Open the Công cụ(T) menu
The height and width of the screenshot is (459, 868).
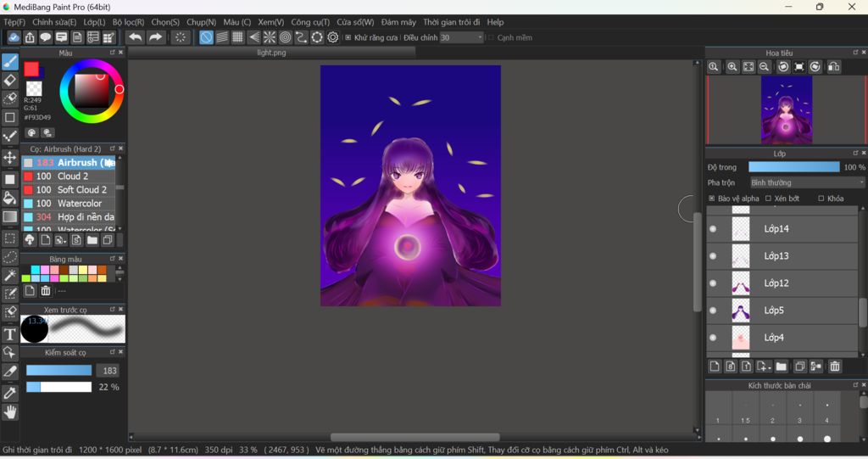click(x=310, y=22)
